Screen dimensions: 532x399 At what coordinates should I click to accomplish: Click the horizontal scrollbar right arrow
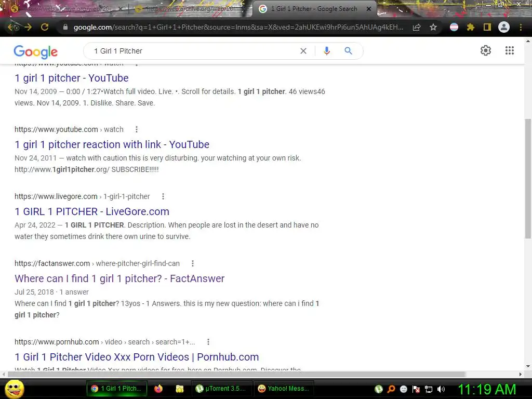tap(521, 374)
